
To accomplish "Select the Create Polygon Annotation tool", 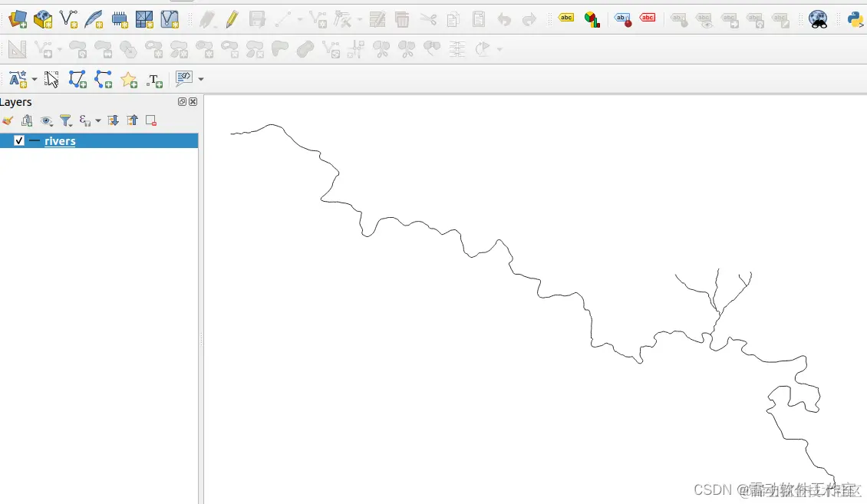I will 77,79.
